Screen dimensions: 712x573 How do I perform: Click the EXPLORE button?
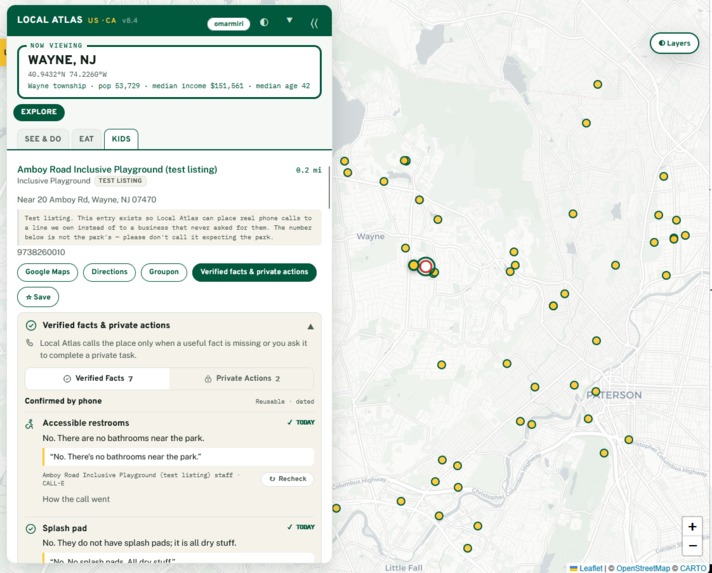[39, 112]
